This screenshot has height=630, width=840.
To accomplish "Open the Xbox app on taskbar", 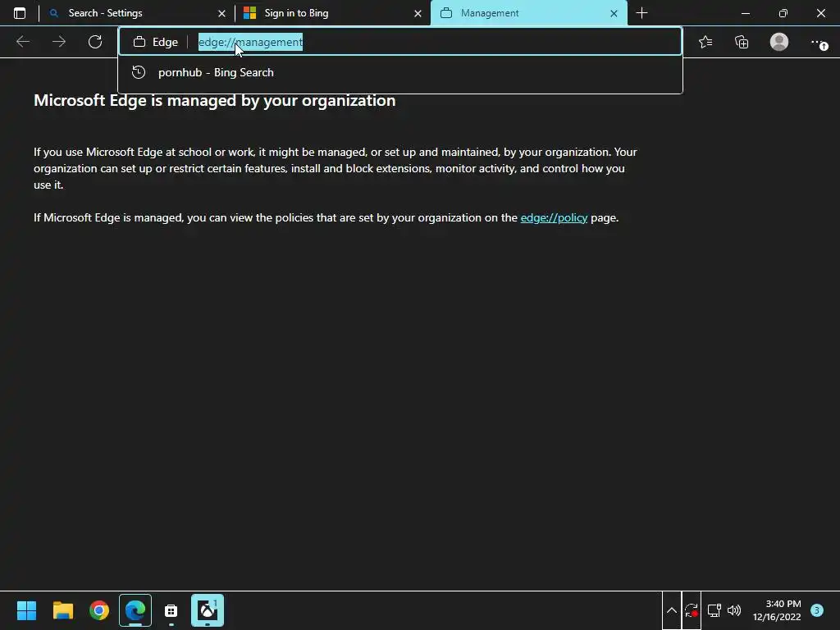I will [208, 610].
